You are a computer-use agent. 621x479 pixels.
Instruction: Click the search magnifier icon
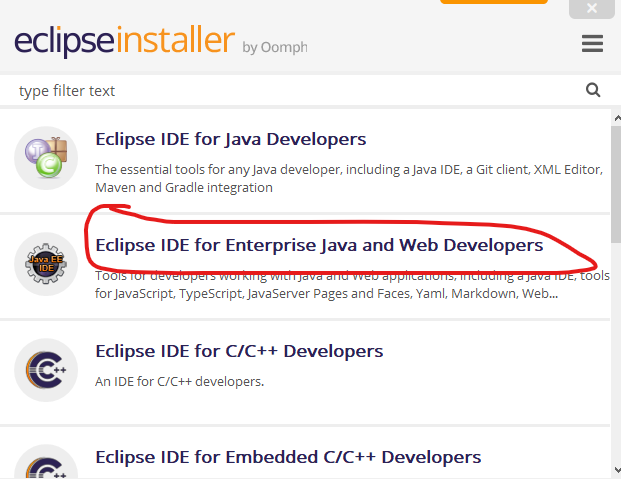(x=593, y=90)
